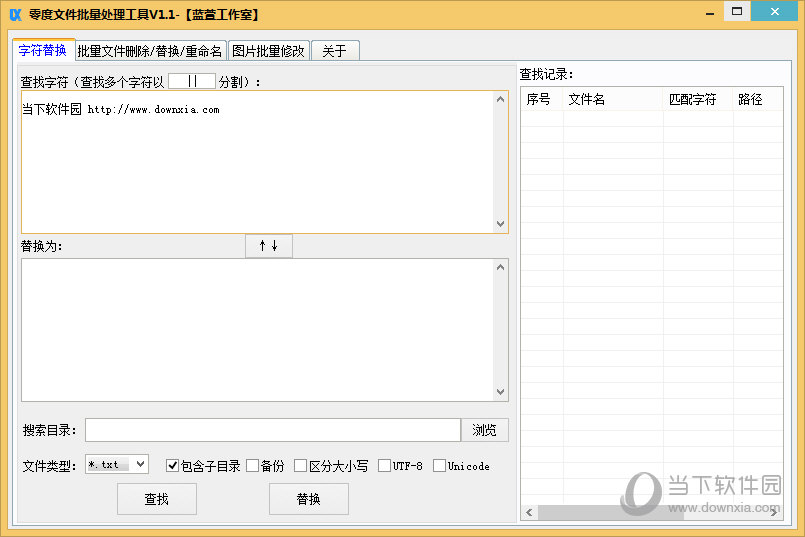This screenshot has height=537, width=805.
Task: Click the 浏览 browse button
Action: (484, 430)
